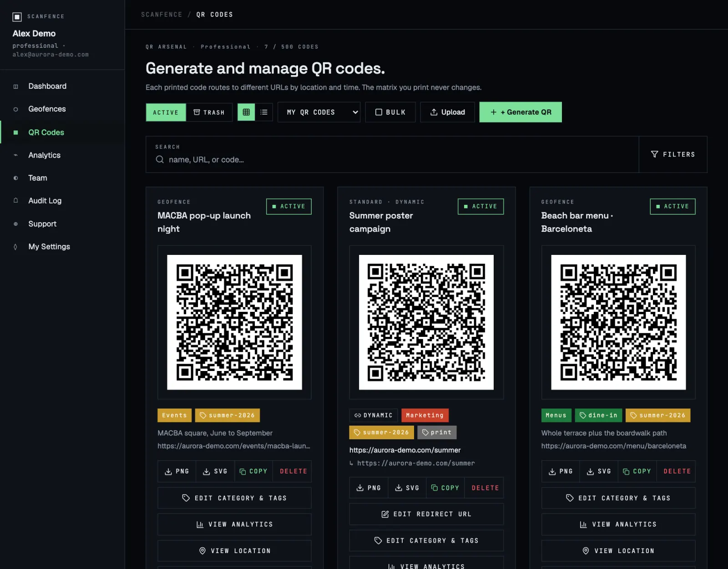Viewport: 728px width, 569px height.
Task: Open the Filters panel
Action: point(673,154)
